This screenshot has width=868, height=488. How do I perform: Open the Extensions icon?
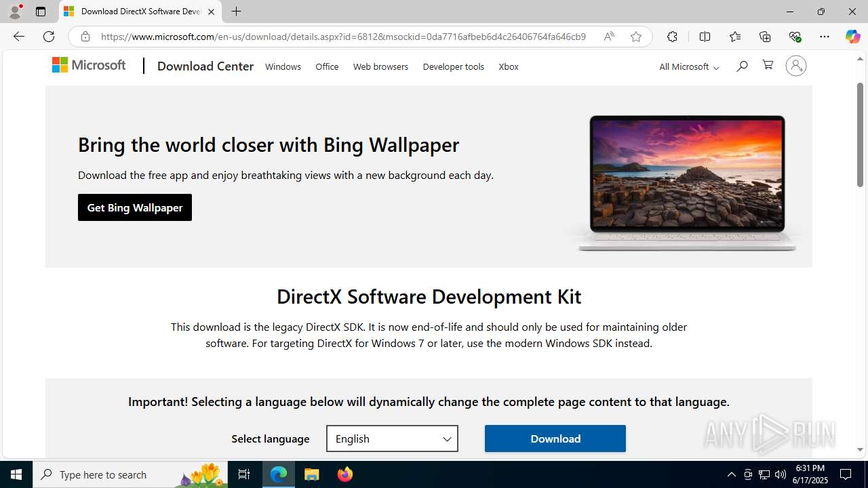click(x=672, y=37)
